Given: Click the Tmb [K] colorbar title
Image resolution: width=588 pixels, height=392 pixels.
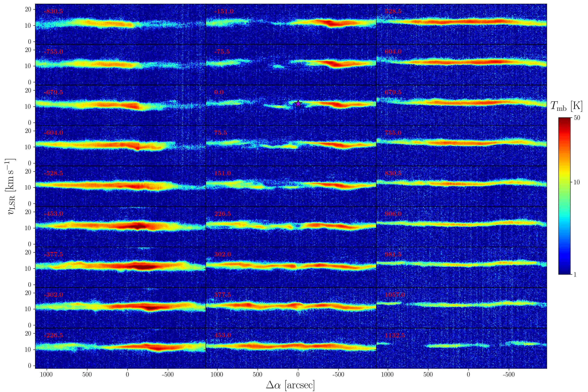Looking at the screenshot, I should [566, 106].
